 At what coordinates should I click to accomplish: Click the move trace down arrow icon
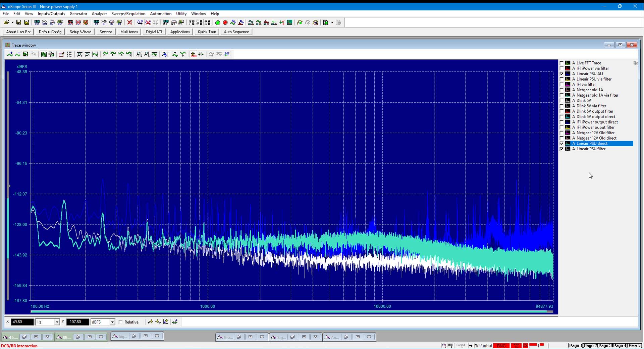point(183,54)
